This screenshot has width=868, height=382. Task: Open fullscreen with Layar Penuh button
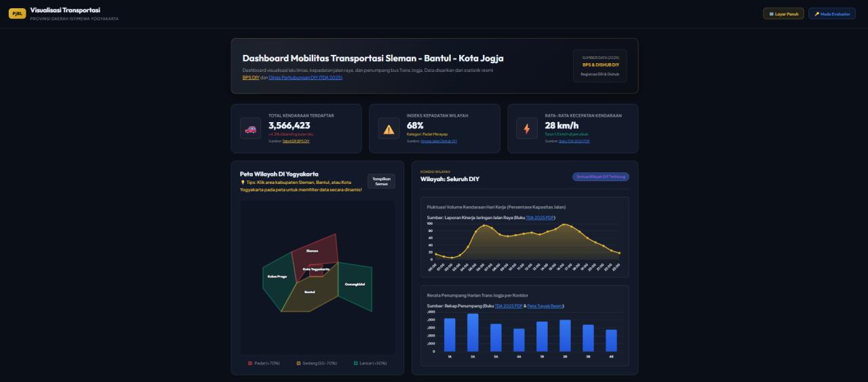coord(783,14)
